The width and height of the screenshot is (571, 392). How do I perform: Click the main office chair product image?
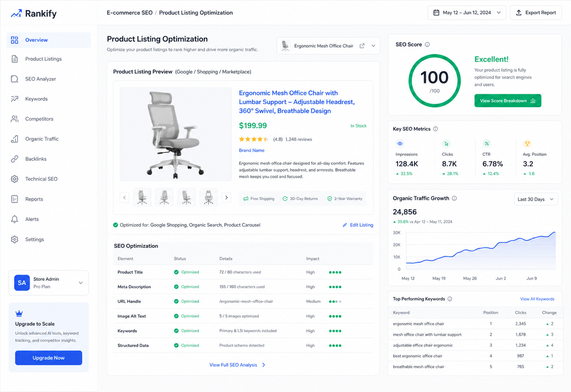pos(175,134)
